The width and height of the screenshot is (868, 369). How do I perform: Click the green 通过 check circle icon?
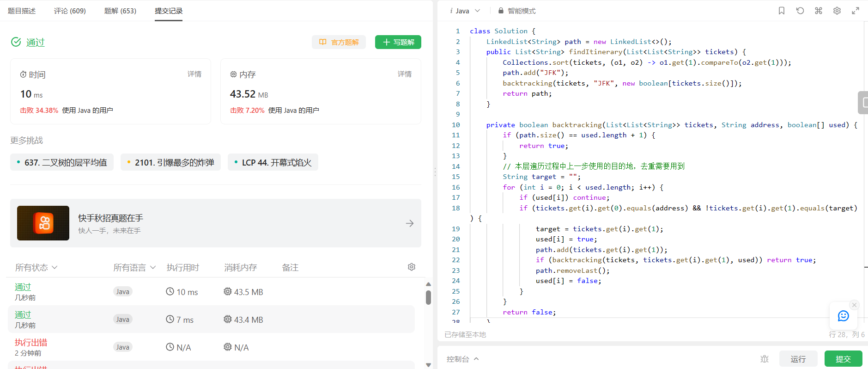click(16, 42)
